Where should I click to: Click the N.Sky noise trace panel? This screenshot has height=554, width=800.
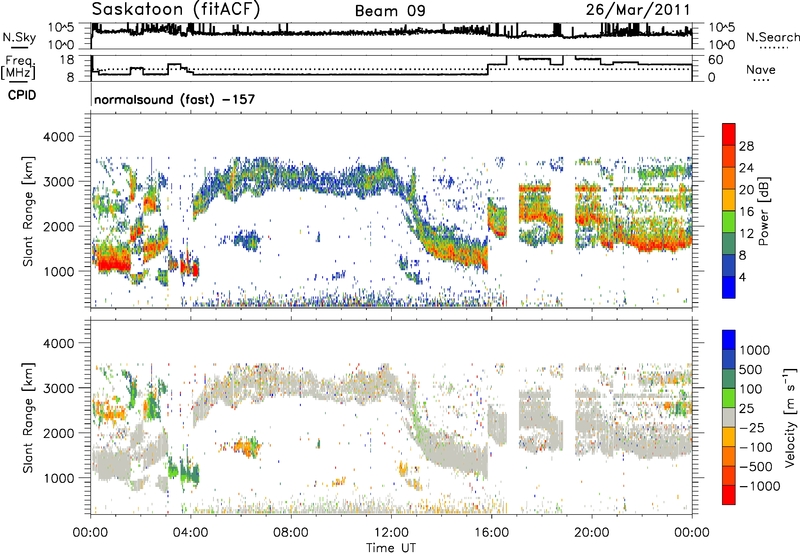[391, 36]
